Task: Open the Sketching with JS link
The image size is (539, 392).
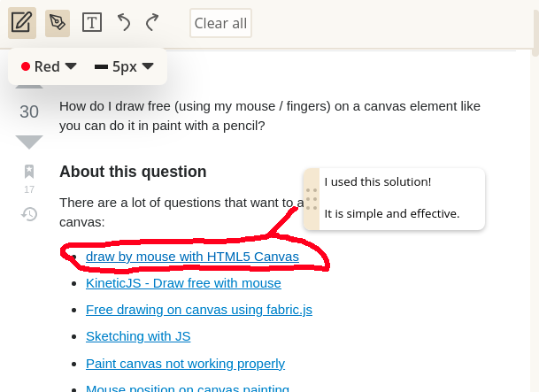Action: pos(138,336)
